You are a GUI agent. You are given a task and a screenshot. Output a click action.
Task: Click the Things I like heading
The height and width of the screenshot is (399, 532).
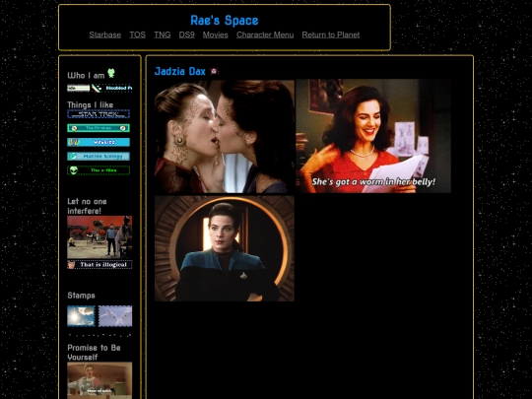(90, 104)
